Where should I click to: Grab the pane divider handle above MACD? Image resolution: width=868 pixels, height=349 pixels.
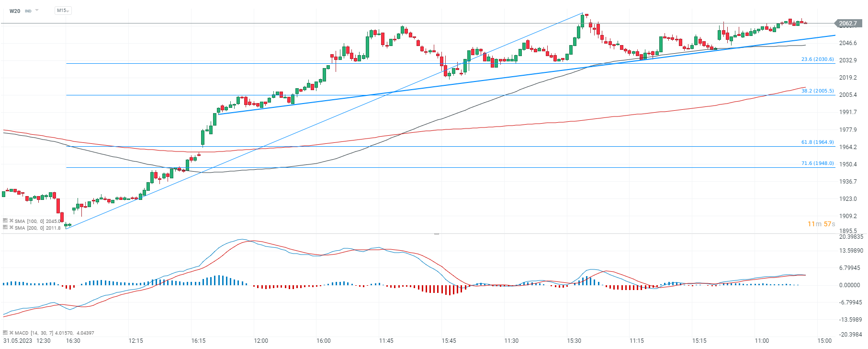tap(437, 234)
